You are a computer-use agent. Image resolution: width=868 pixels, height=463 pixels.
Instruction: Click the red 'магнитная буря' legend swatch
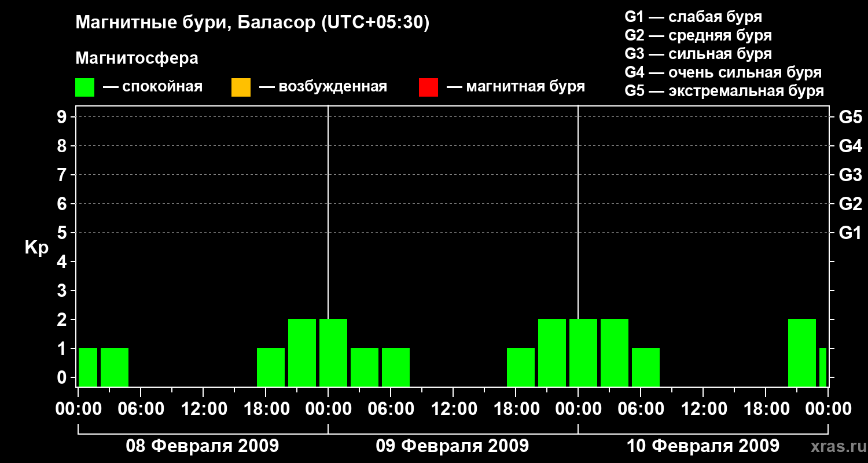tap(428, 87)
